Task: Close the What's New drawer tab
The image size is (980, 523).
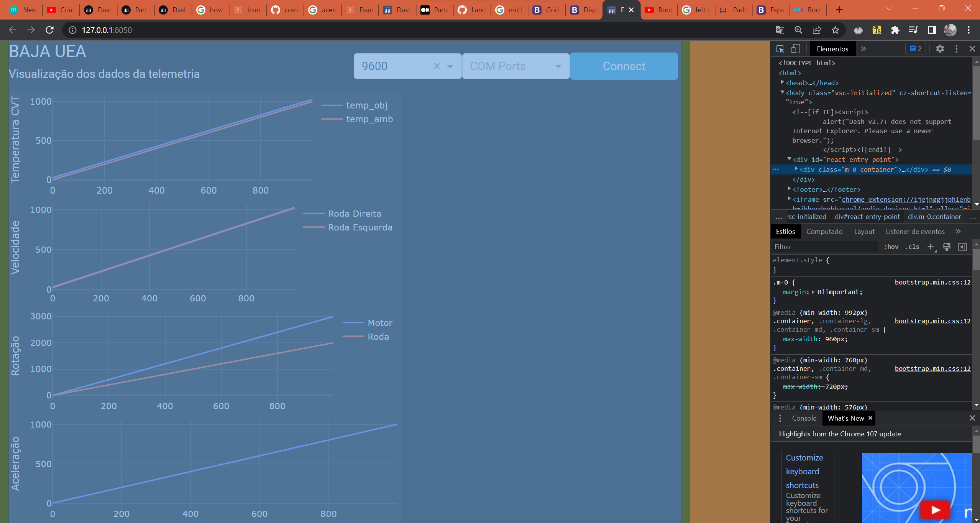Action: coord(870,418)
